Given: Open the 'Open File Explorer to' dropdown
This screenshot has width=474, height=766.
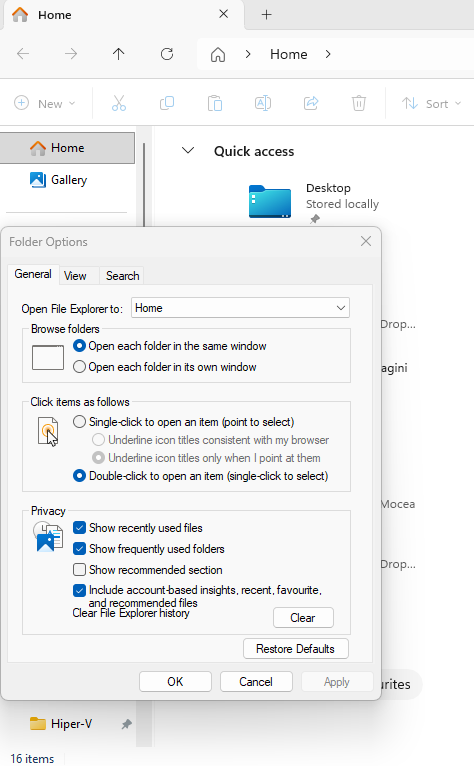Looking at the screenshot, I should [x=240, y=308].
